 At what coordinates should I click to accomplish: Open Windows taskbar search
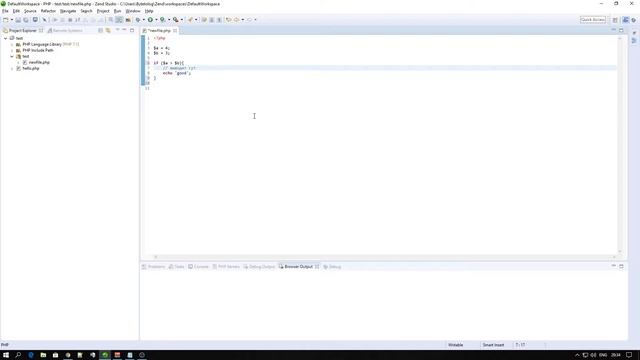[18, 355]
